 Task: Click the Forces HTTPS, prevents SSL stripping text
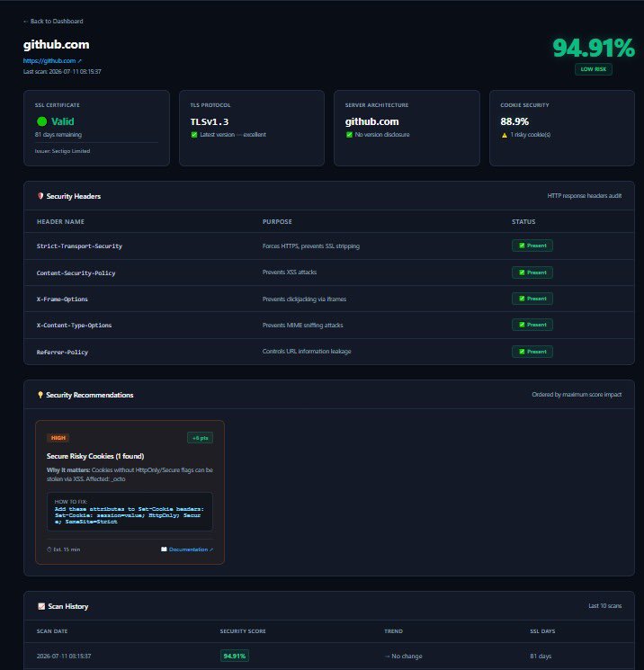[311, 246]
